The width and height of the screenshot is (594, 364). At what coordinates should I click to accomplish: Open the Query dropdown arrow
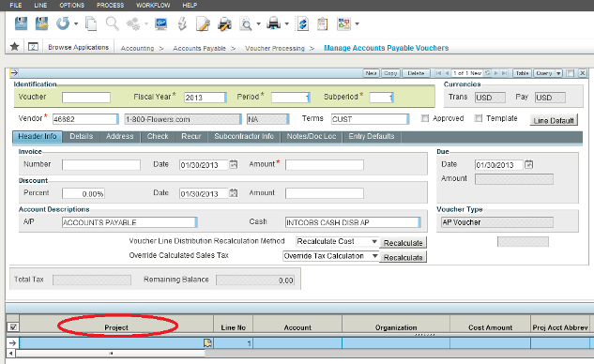click(558, 73)
